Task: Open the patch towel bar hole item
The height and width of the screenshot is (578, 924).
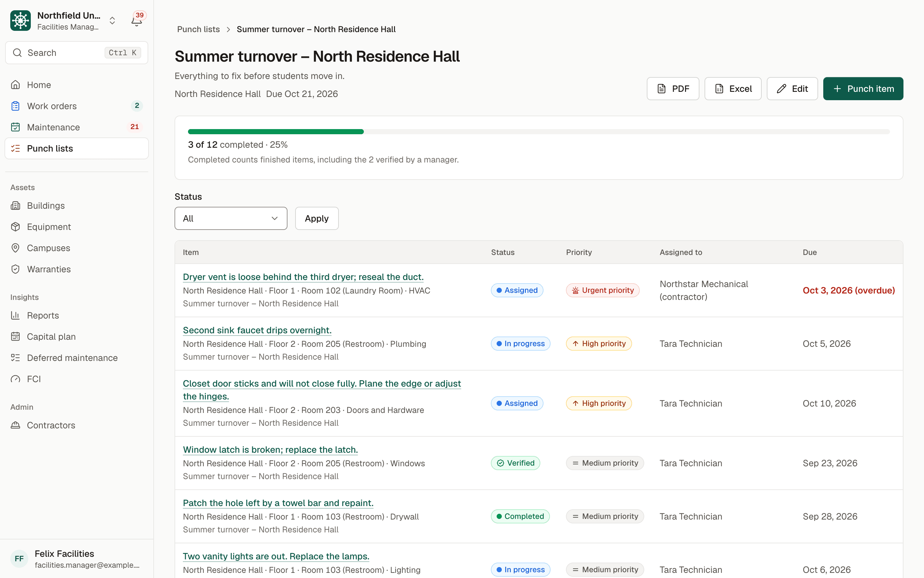Action: (278, 503)
